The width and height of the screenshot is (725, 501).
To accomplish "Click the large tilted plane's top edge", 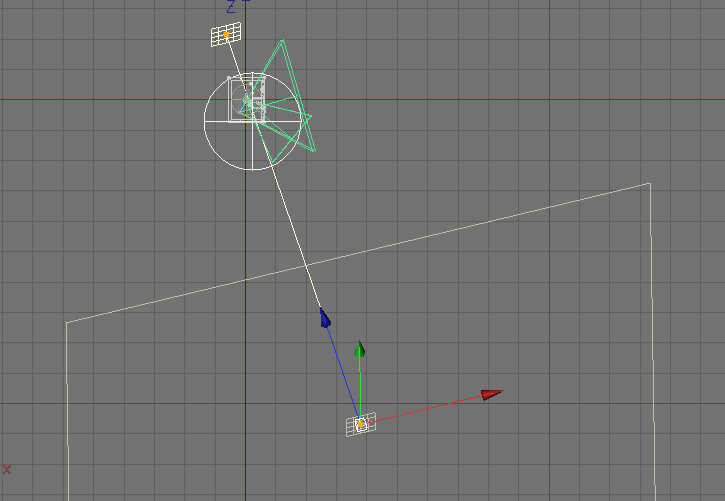I will pos(358,253).
